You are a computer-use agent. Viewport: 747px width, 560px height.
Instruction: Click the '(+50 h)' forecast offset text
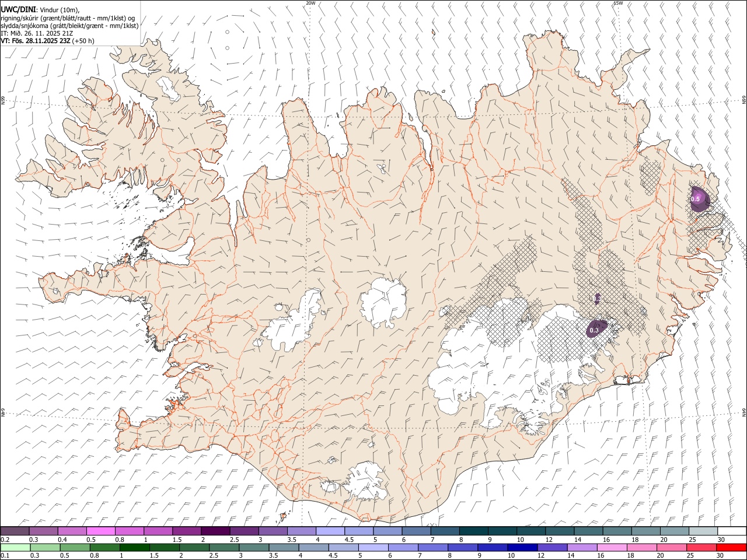[83, 41]
